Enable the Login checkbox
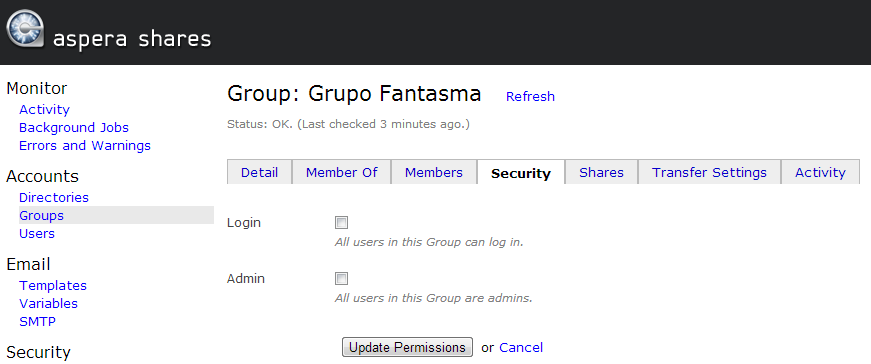The height and width of the screenshot is (364, 871). point(341,223)
